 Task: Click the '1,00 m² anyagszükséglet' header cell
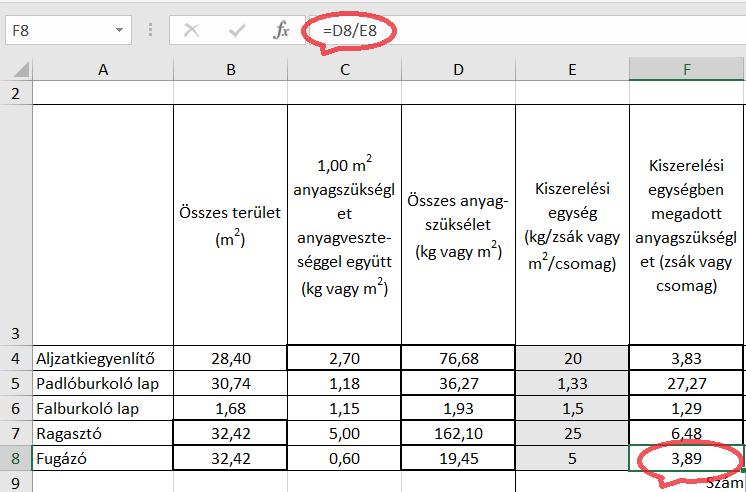(344, 225)
